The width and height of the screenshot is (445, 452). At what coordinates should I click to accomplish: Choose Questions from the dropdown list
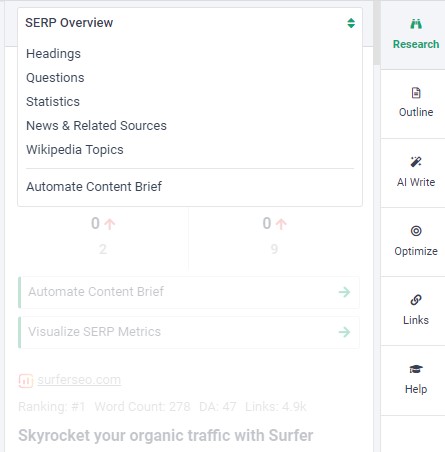(x=55, y=78)
